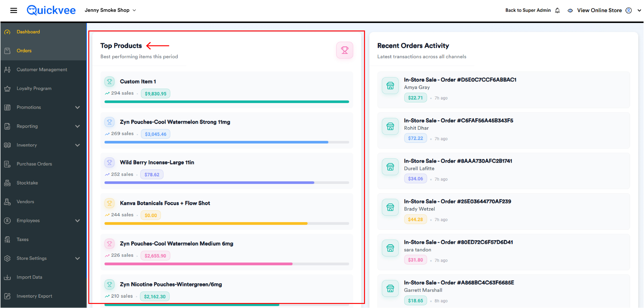Click the Employees person icon

pyautogui.click(x=7, y=221)
